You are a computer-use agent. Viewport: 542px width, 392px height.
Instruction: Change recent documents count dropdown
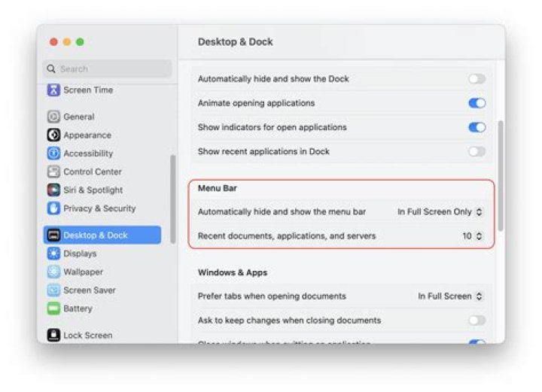(473, 236)
